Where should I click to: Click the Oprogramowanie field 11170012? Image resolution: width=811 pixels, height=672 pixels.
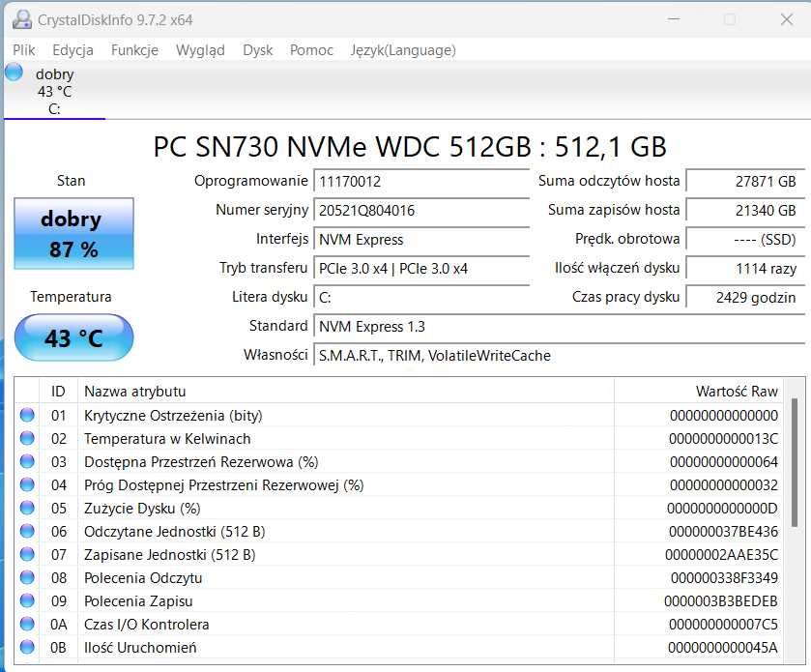pyautogui.click(x=421, y=182)
